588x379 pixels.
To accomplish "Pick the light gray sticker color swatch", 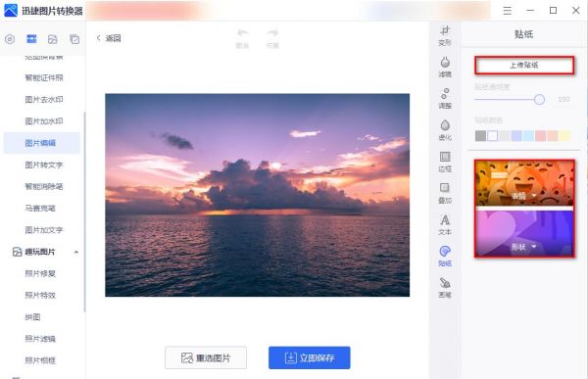I will pos(505,135).
